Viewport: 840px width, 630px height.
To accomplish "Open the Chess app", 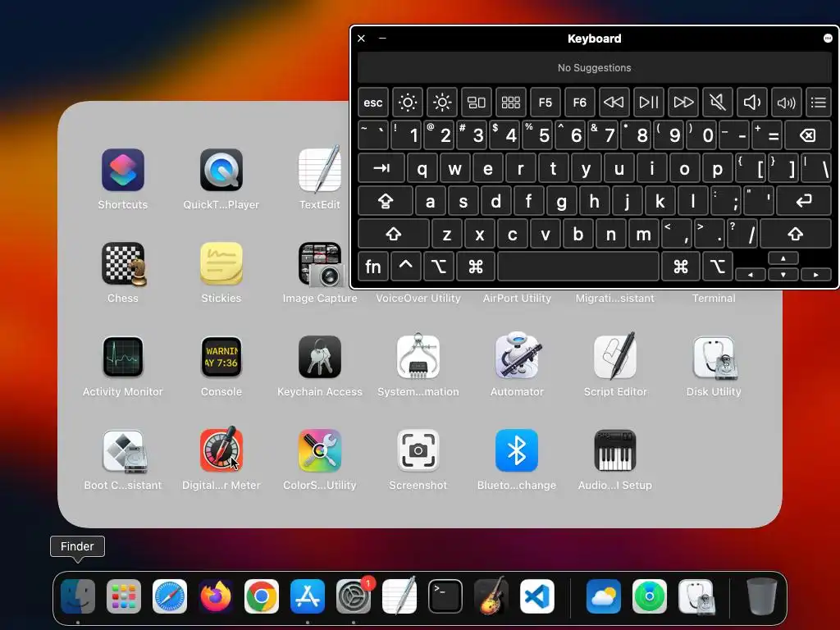I will (x=123, y=263).
